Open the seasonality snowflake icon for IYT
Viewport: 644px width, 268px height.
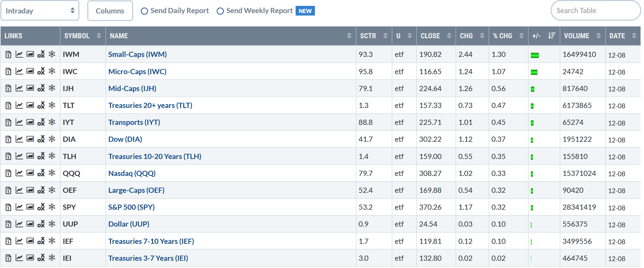tap(52, 122)
